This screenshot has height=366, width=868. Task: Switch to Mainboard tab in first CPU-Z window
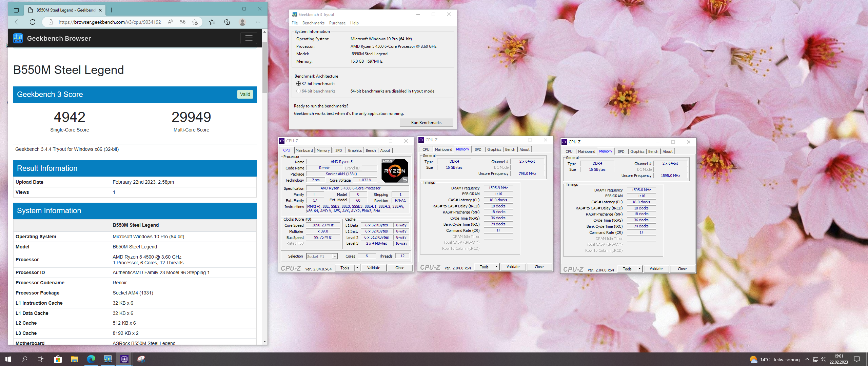point(304,150)
